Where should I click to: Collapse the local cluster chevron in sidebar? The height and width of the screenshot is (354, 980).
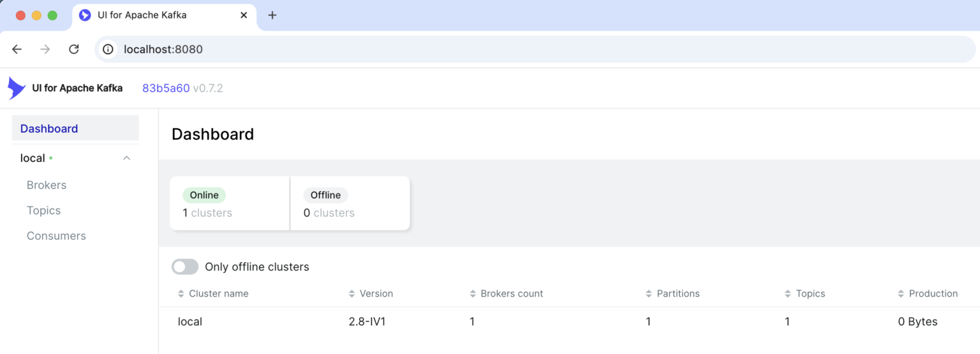click(x=126, y=158)
